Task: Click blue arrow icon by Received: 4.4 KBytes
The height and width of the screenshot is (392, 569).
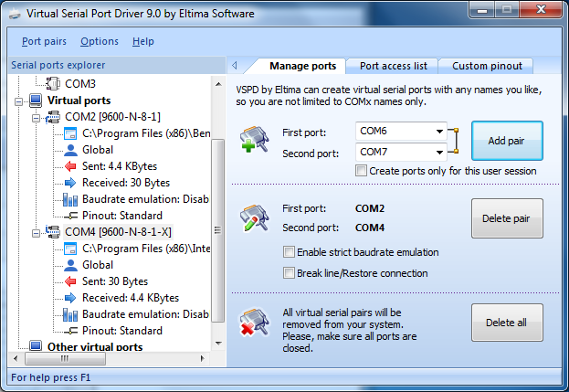Action: 70,298
